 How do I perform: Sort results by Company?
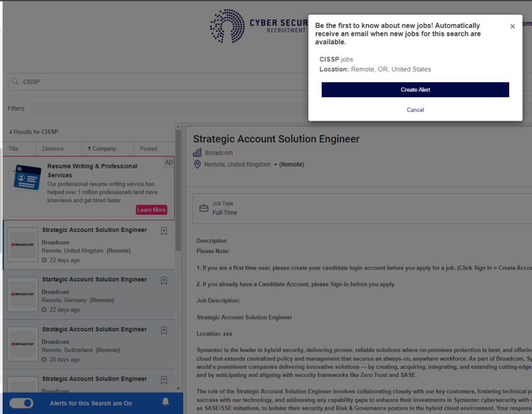pyautogui.click(x=102, y=149)
